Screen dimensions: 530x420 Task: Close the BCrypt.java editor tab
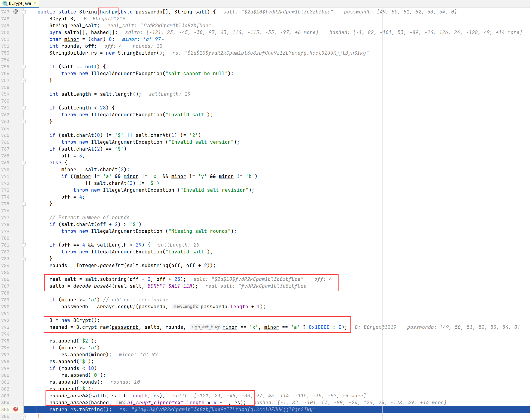coord(35,3)
